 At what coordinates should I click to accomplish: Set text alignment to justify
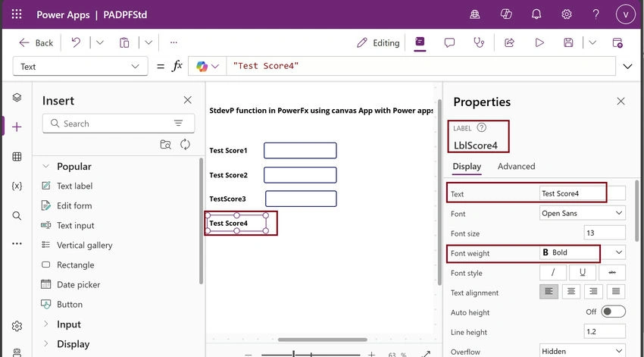click(x=616, y=292)
